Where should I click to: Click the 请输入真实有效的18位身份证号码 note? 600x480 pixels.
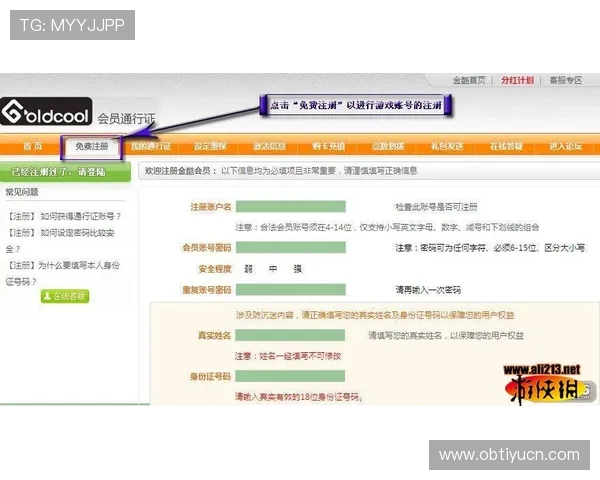299,397
